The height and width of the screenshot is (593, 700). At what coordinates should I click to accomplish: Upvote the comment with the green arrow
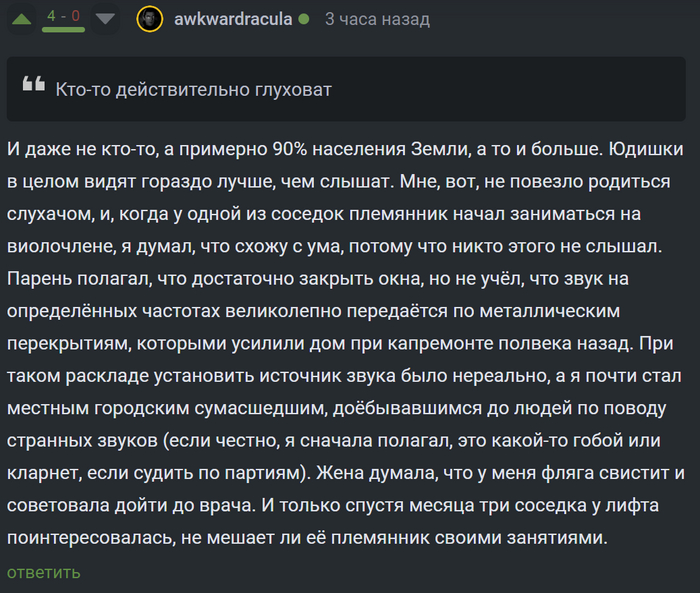coord(21,19)
